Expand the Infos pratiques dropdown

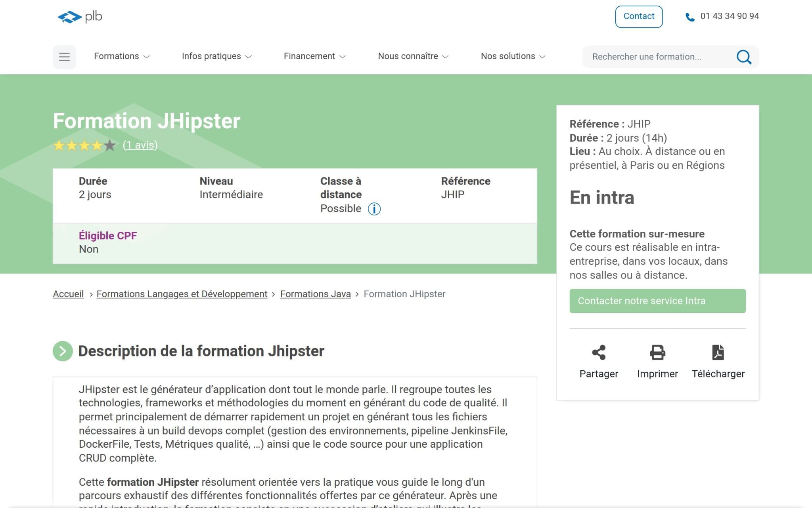[x=217, y=56]
